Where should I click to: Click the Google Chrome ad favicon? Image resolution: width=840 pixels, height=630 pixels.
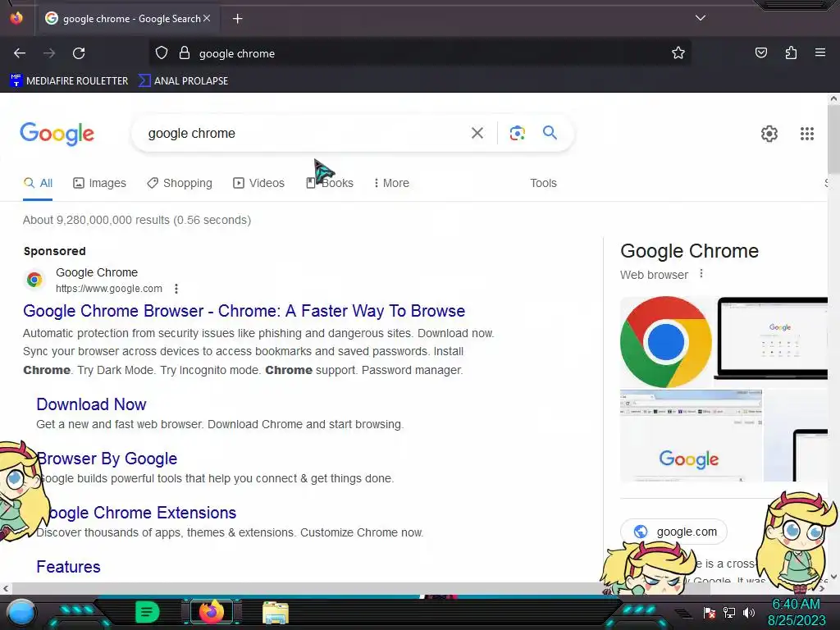pyautogui.click(x=34, y=279)
